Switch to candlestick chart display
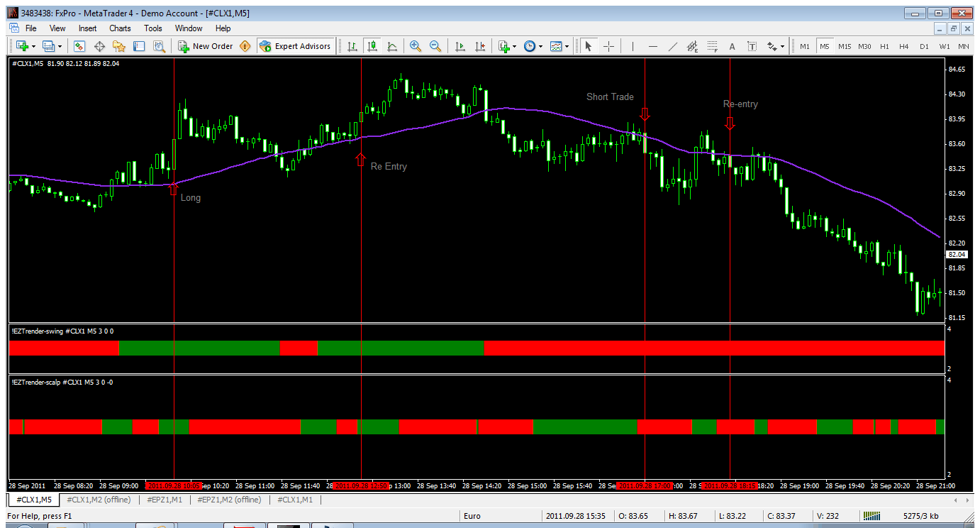 pos(372,46)
